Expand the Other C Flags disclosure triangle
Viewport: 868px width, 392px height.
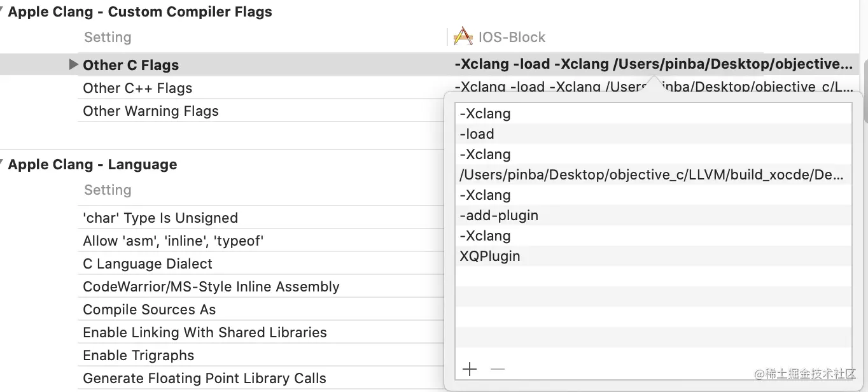(74, 64)
